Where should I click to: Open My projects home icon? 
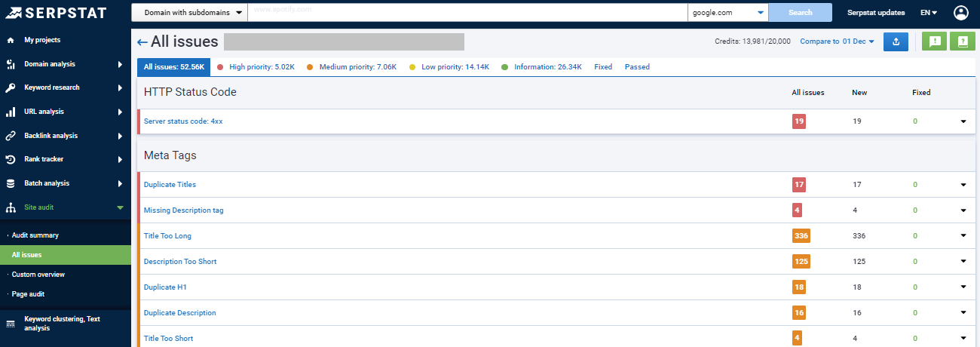click(x=11, y=40)
